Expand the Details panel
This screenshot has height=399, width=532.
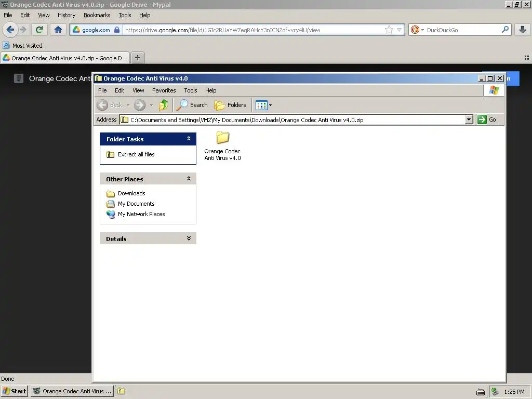[x=189, y=238]
